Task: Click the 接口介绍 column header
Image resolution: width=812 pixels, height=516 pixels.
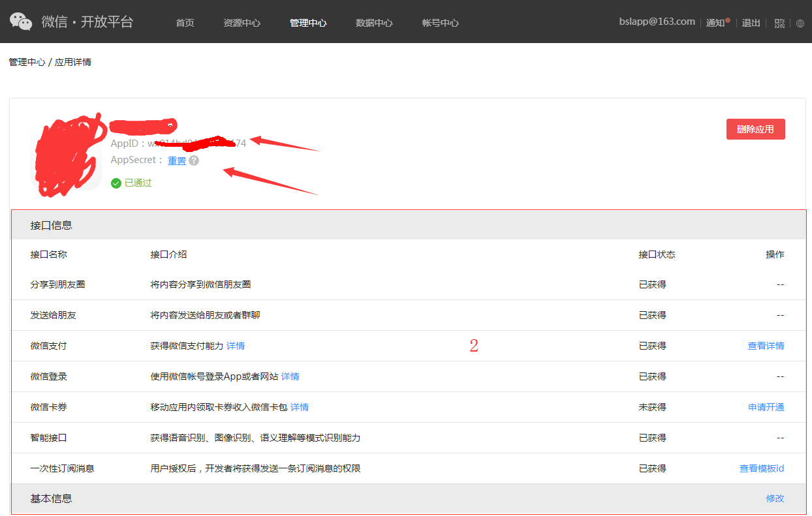Action: pos(168,254)
